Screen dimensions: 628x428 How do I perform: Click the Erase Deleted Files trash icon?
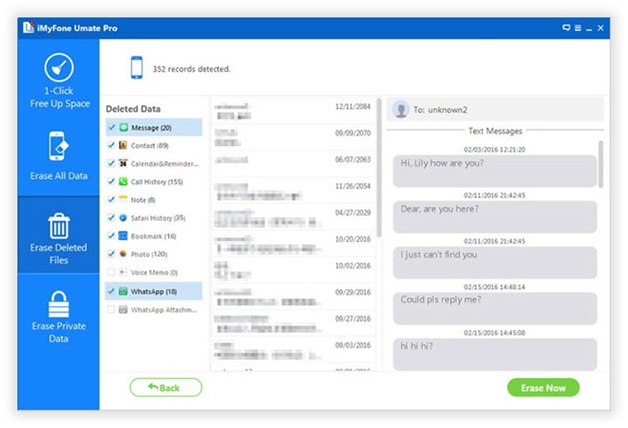pyautogui.click(x=58, y=226)
